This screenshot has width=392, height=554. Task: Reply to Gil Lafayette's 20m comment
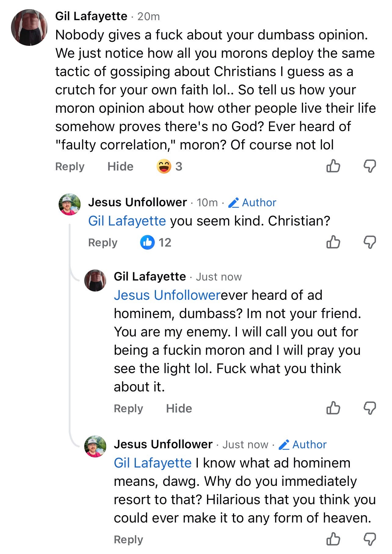70,167
